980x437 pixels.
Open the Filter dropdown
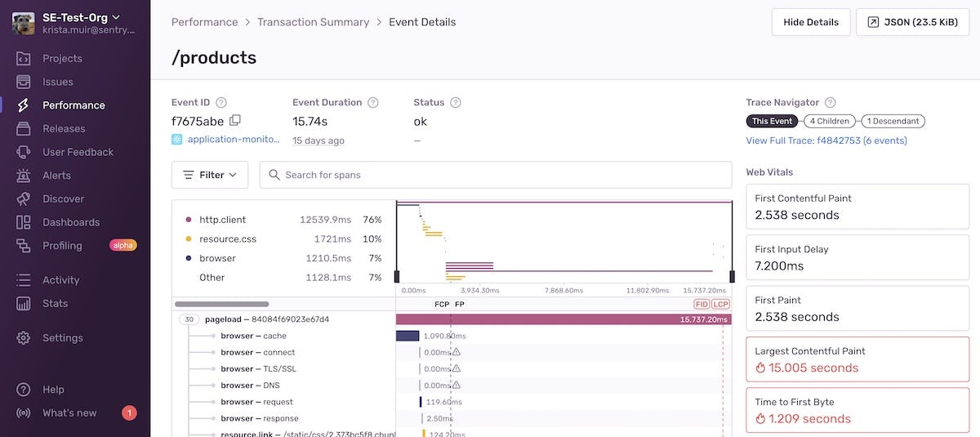210,175
